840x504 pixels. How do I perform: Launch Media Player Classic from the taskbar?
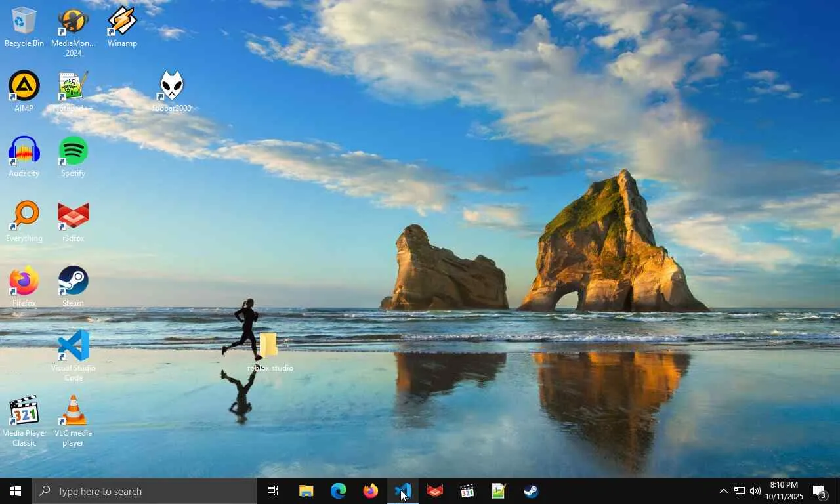(467, 491)
